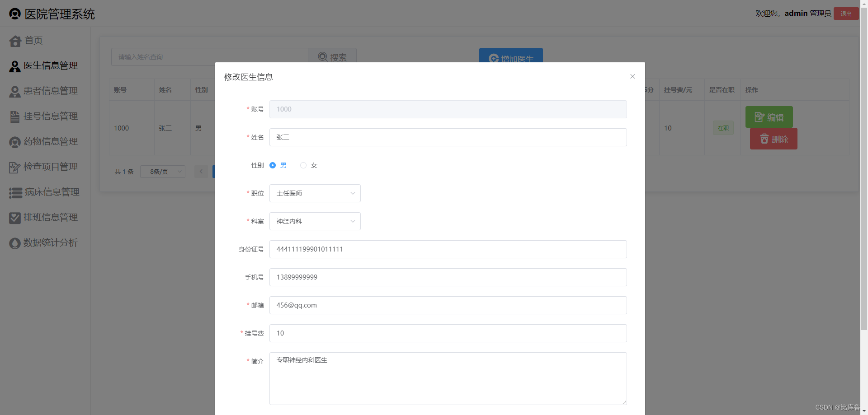Viewport: 868px width, 415px height.
Task: Click the edit icon beside 检查项目管理
Action: click(x=15, y=168)
